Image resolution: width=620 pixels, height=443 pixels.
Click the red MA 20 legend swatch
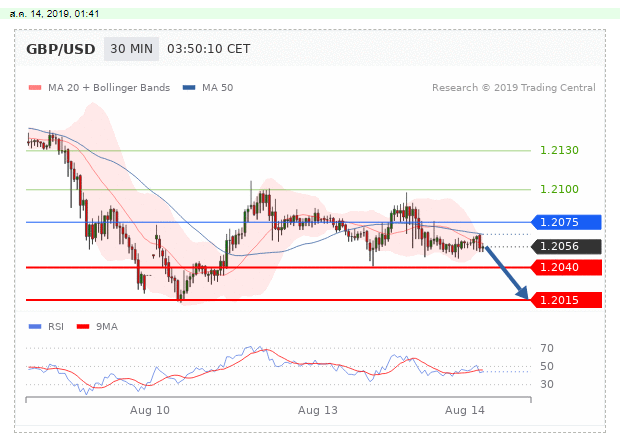coord(35,87)
